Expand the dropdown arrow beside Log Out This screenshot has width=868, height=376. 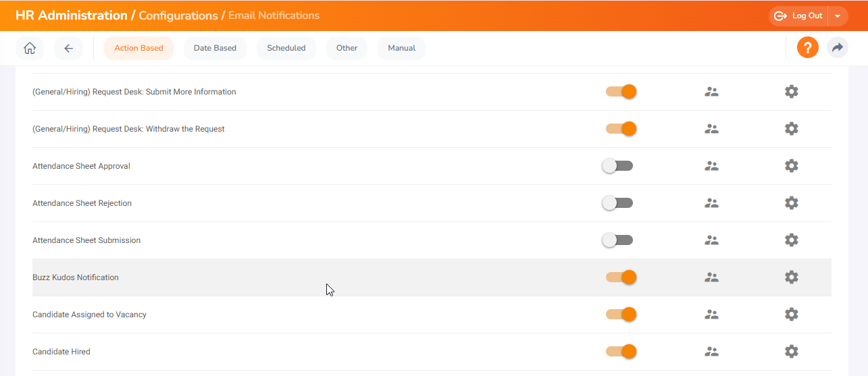pos(838,16)
